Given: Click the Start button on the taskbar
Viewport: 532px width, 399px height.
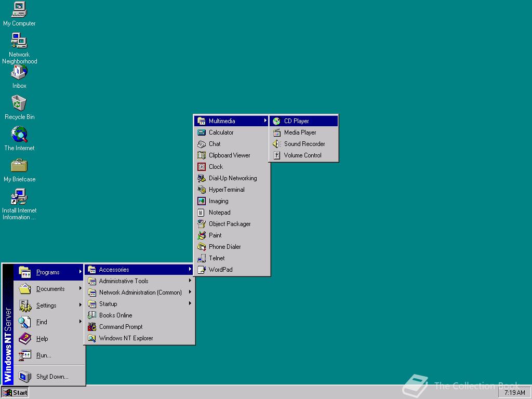Looking at the screenshot, I should coord(15,393).
